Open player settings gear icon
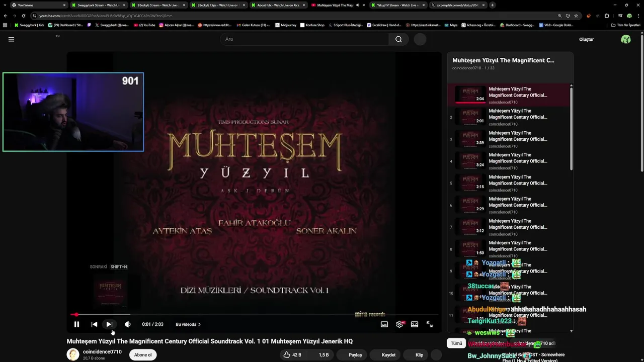Screen dimensions: 644x362 (400, 324)
